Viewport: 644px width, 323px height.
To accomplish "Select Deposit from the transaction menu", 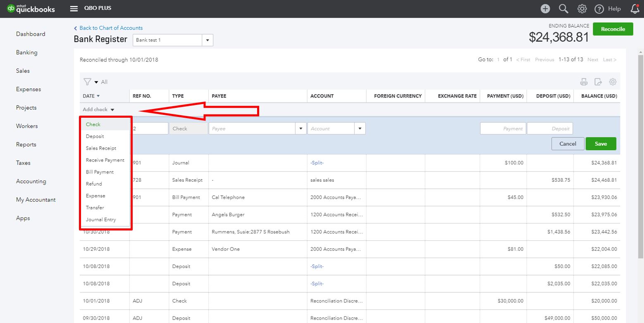I will tap(105, 136).
